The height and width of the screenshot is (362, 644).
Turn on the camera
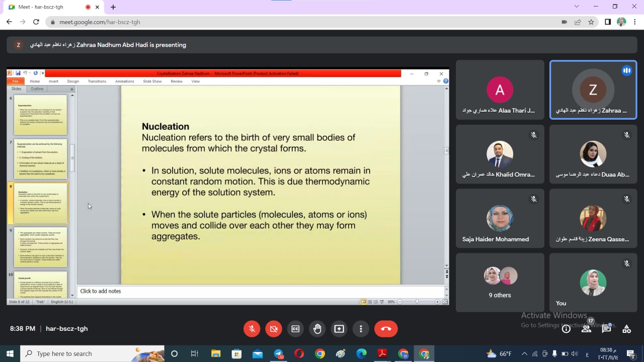point(274,329)
